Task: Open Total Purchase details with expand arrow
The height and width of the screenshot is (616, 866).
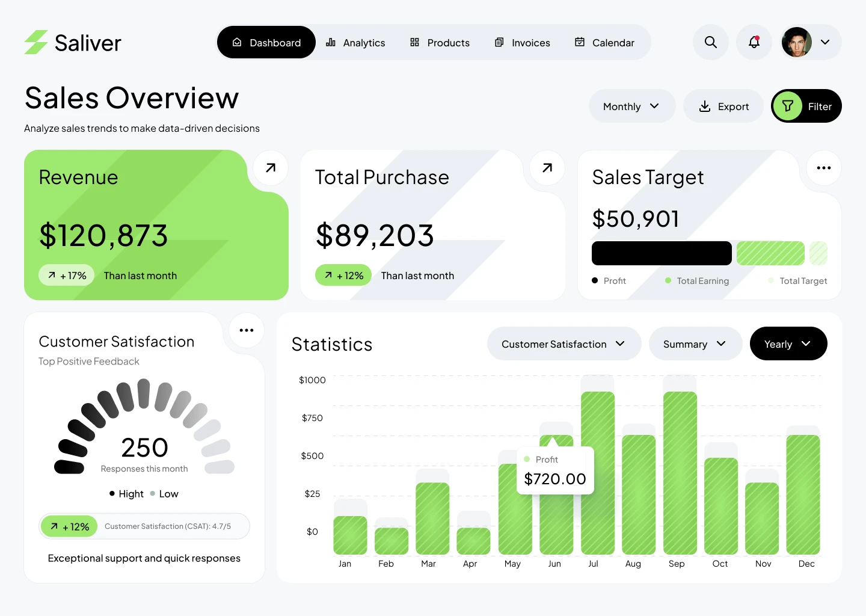Action: [x=547, y=168]
